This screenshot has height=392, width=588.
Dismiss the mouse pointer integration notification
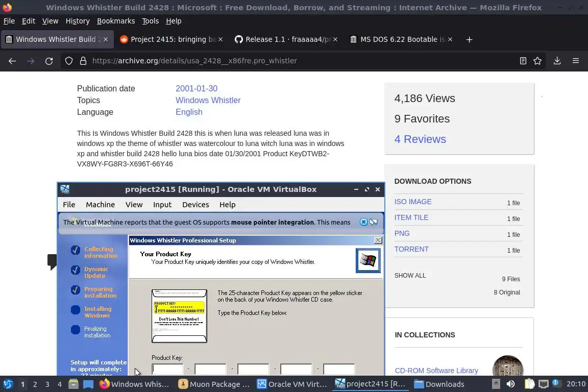[363, 222]
